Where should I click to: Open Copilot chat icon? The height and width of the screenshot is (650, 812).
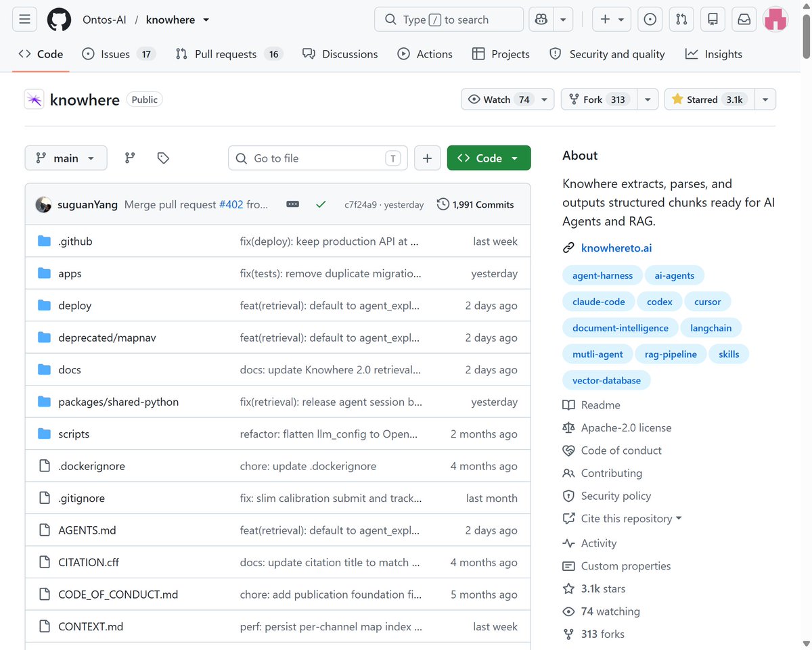click(x=541, y=20)
